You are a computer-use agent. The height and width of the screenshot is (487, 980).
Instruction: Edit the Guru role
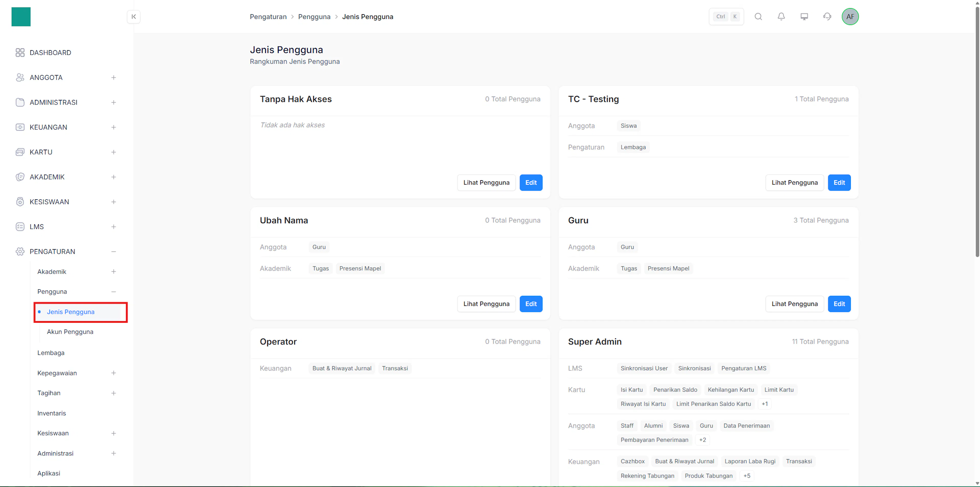(x=839, y=304)
